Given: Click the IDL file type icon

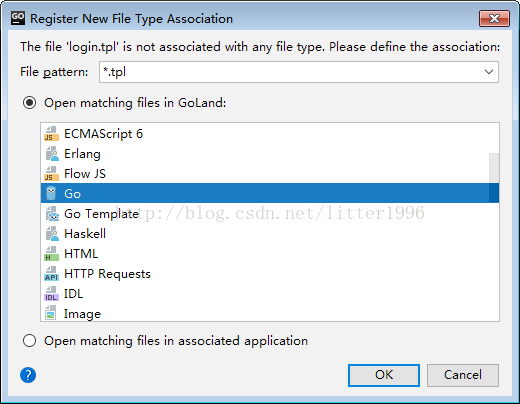Looking at the screenshot, I should 51,294.
